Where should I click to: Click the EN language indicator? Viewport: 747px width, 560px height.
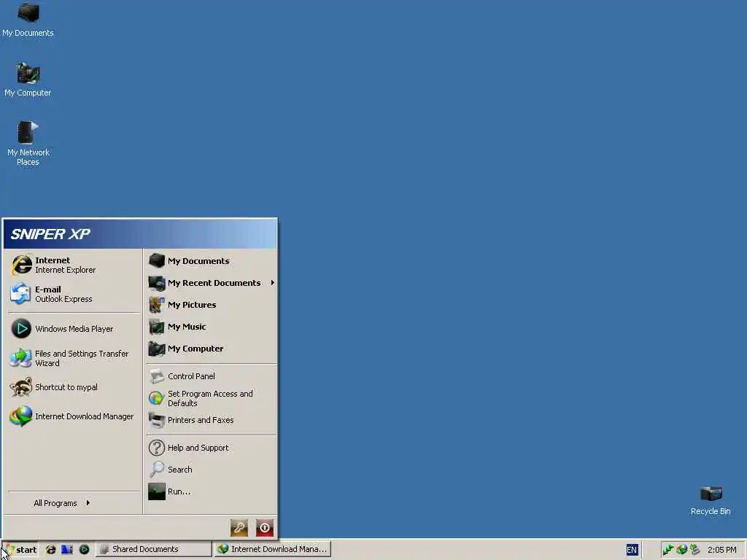pyautogui.click(x=632, y=550)
